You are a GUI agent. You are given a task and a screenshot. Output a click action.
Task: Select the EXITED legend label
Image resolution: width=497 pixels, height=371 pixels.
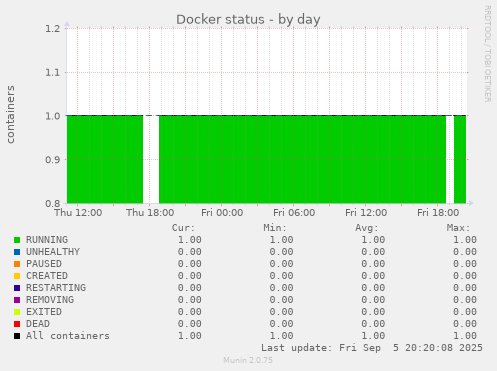pyautogui.click(x=44, y=312)
